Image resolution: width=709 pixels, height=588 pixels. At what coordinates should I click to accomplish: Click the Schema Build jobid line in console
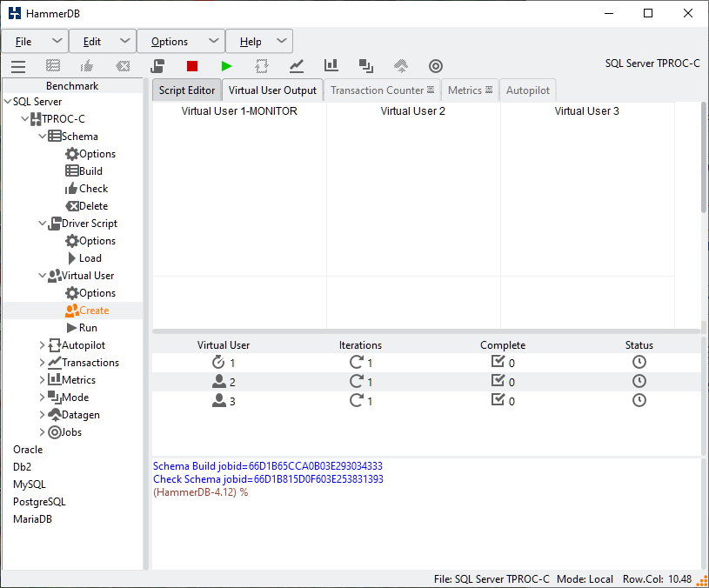[x=268, y=466]
